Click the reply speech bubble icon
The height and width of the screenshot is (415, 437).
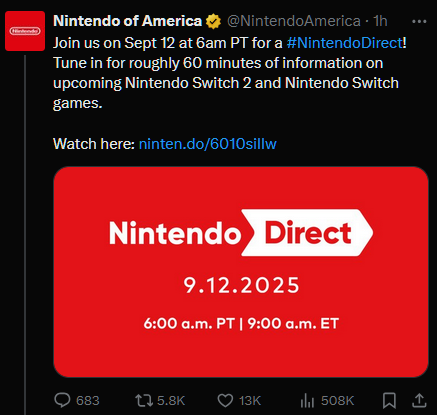[62, 400]
